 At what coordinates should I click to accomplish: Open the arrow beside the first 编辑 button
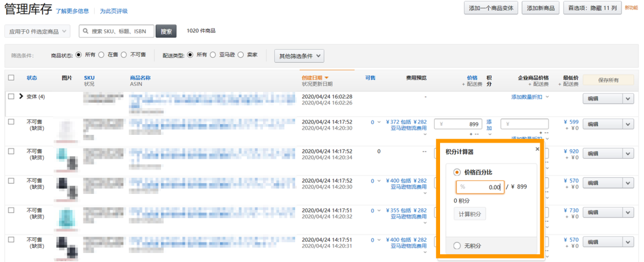click(x=628, y=98)
